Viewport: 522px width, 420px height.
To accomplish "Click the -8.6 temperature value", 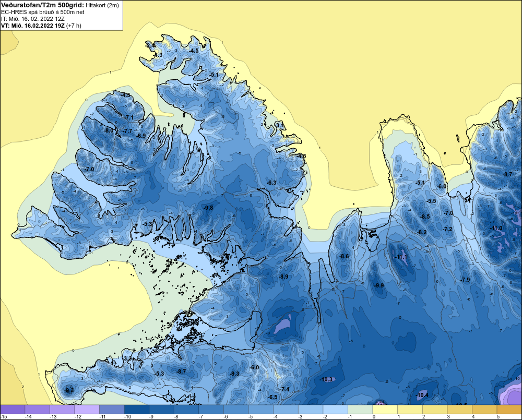I will (344, 256).
